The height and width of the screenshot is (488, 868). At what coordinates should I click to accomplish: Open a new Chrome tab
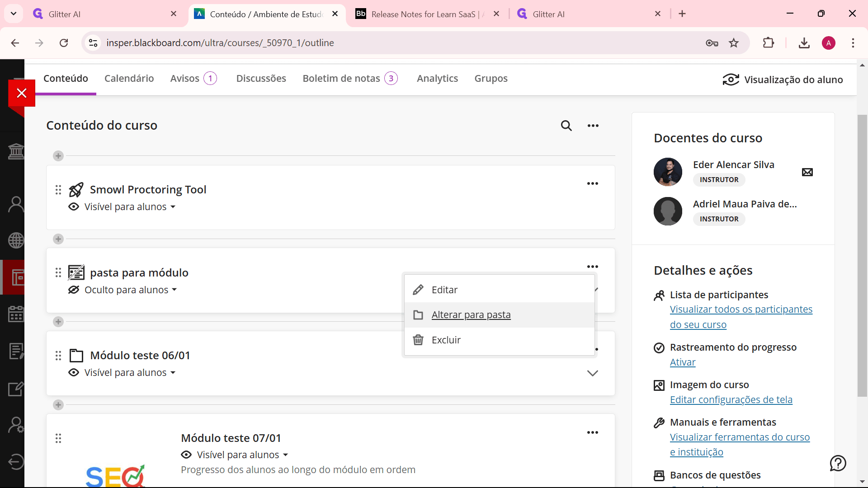[682, 14]
